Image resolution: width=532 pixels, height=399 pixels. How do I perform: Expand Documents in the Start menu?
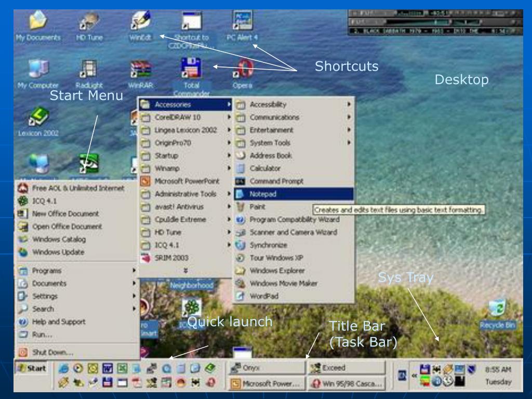[77, 283]
